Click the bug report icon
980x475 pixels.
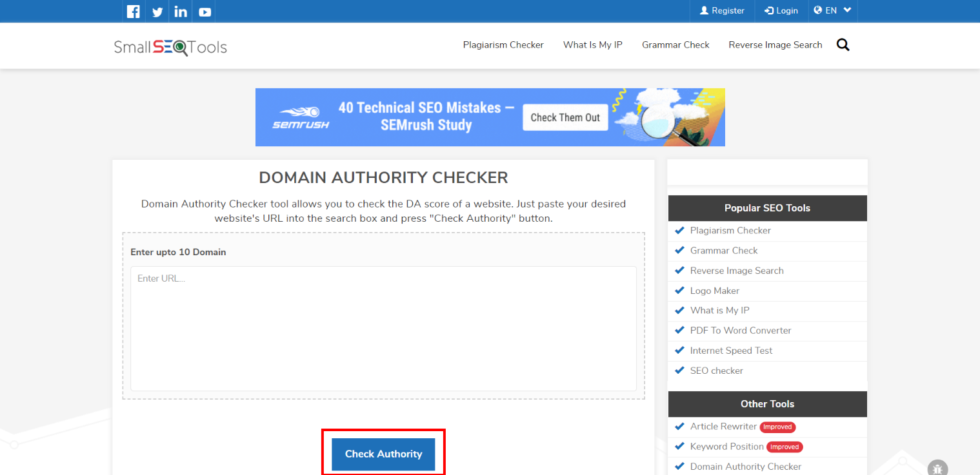point(937,468)
